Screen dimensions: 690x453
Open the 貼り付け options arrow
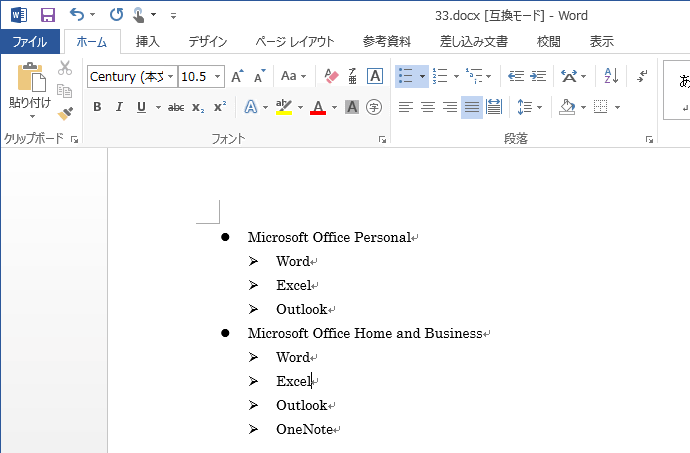[x=32, y=117]
